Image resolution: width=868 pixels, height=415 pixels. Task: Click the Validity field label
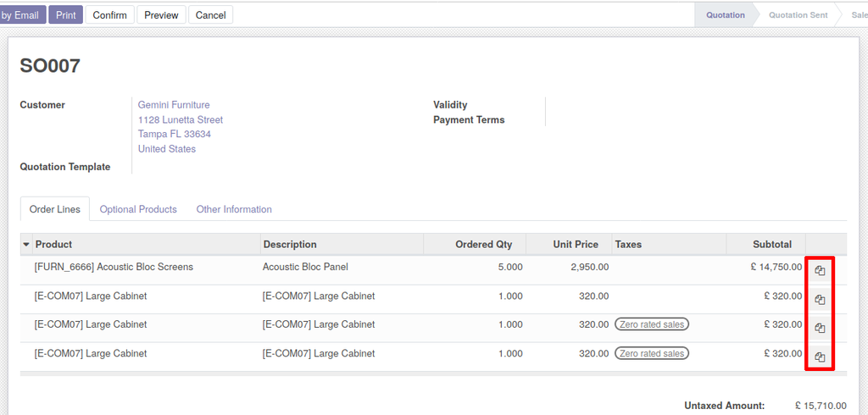[450, 104]
